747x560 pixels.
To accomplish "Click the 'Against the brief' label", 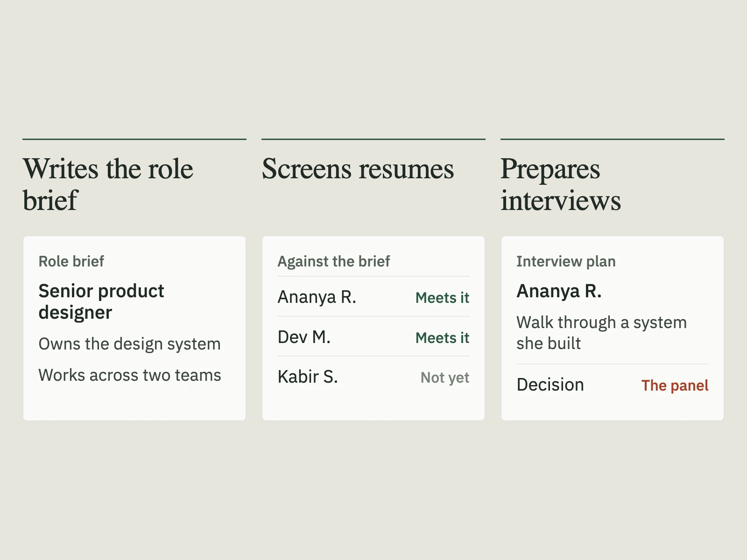I will point(334,261).
